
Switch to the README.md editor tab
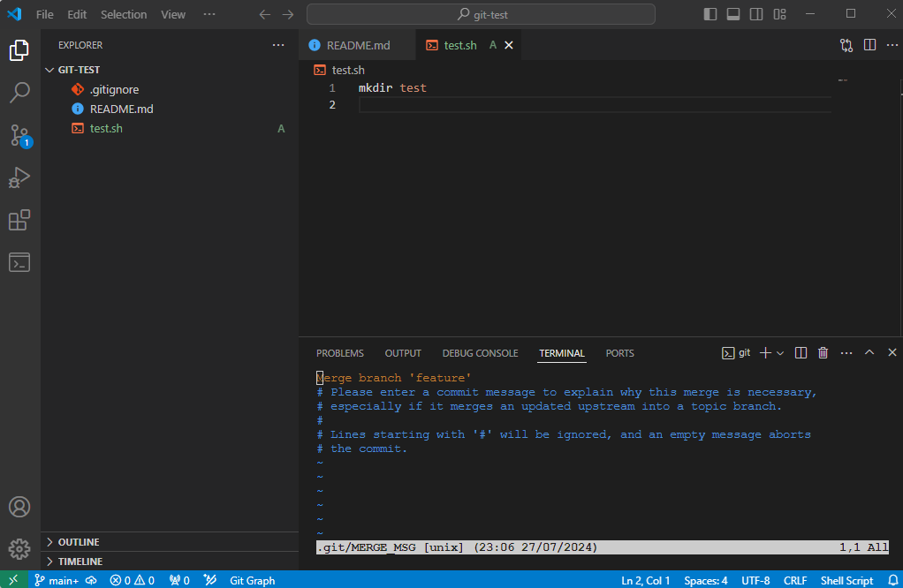point(357,45)
